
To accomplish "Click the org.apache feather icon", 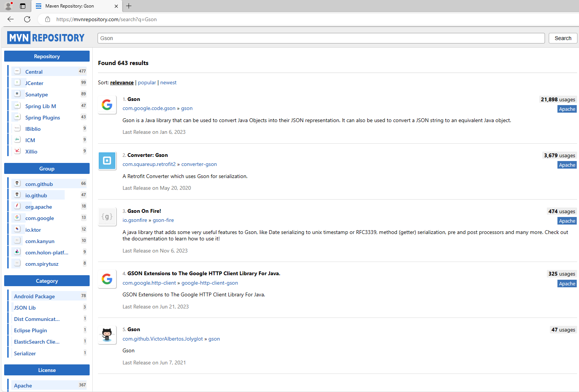I will (17, 206).
